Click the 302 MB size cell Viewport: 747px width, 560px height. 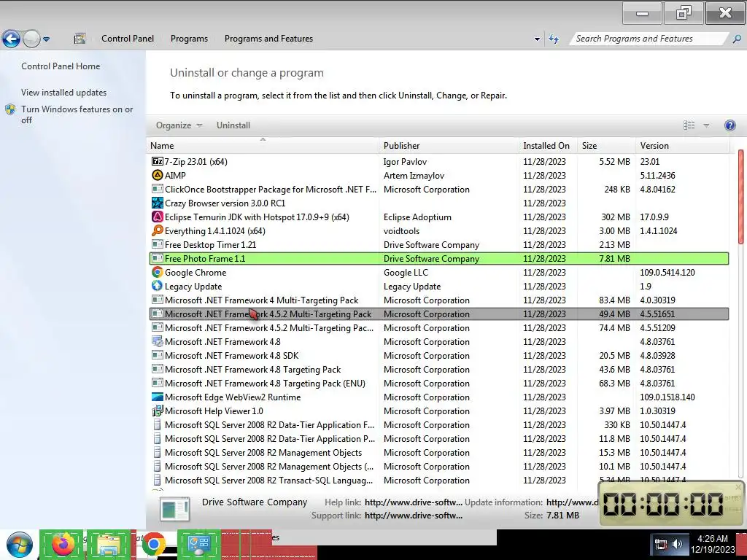616,217
